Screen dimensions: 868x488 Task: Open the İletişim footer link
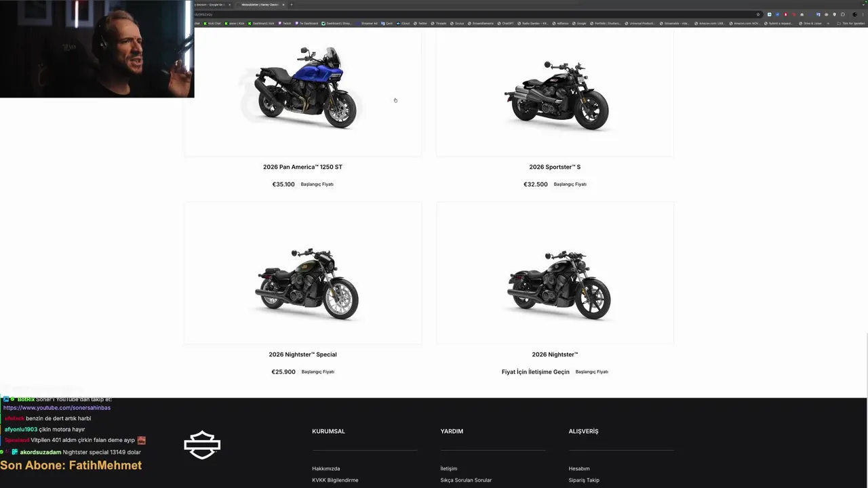point(449,468)
